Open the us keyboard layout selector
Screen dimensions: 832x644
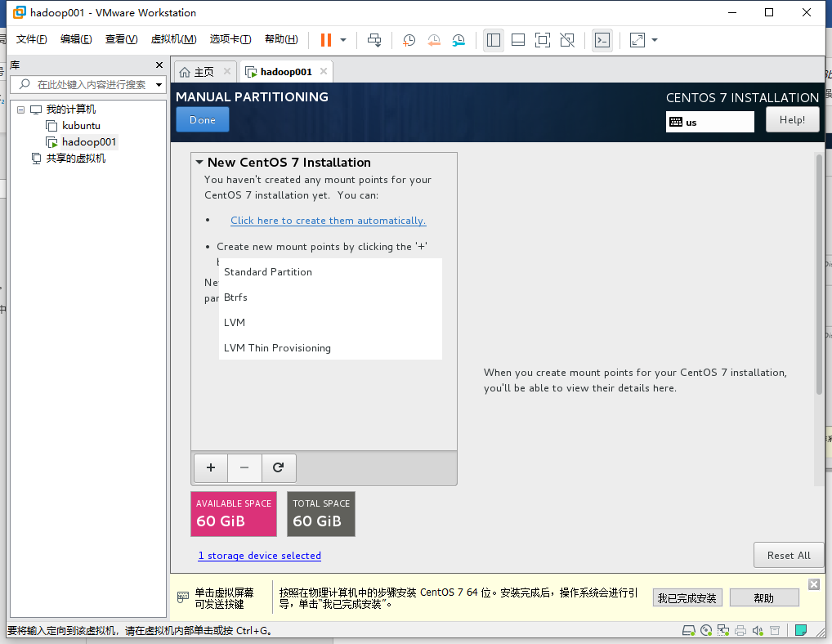tap(710, 122)
